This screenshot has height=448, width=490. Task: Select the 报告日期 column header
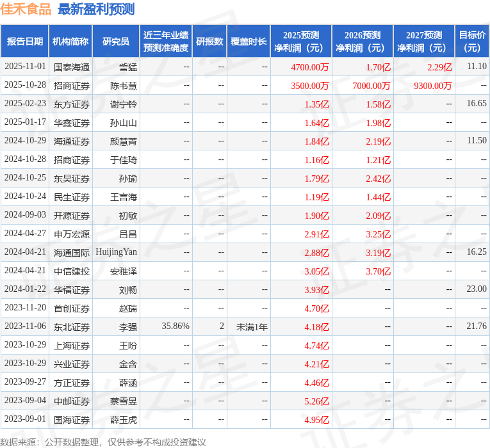pos(25,42)
